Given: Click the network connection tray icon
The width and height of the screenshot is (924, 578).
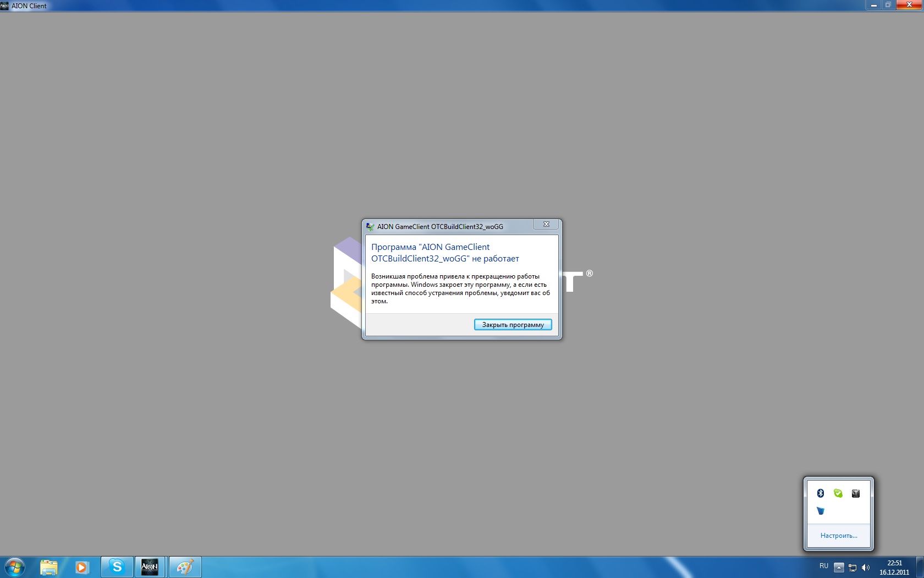Looking at the screenshot, I should pyautogui.click(x=853, y=568).
